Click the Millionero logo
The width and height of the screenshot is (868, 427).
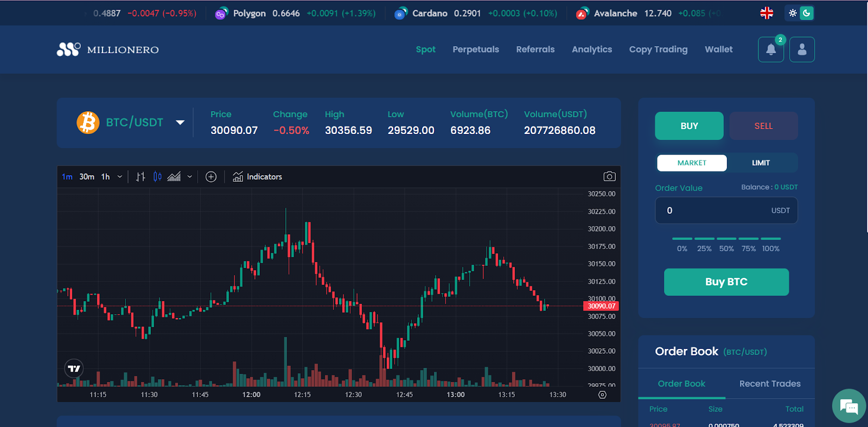tap(108, 49)
